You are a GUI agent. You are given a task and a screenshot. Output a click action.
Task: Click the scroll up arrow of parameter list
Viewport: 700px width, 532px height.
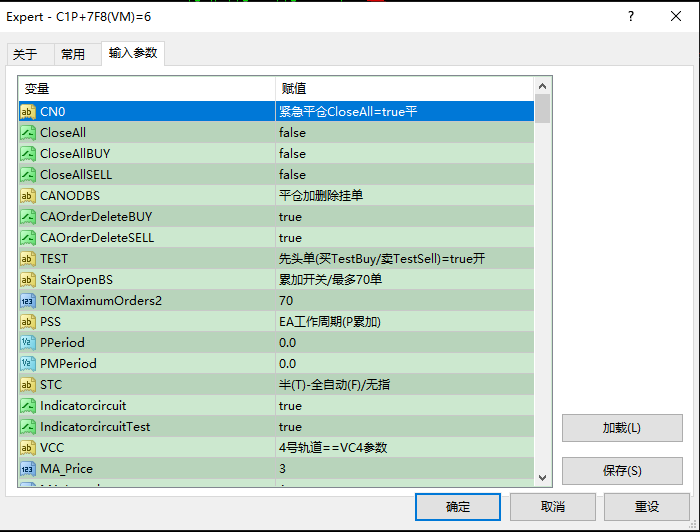click(542, 86)
